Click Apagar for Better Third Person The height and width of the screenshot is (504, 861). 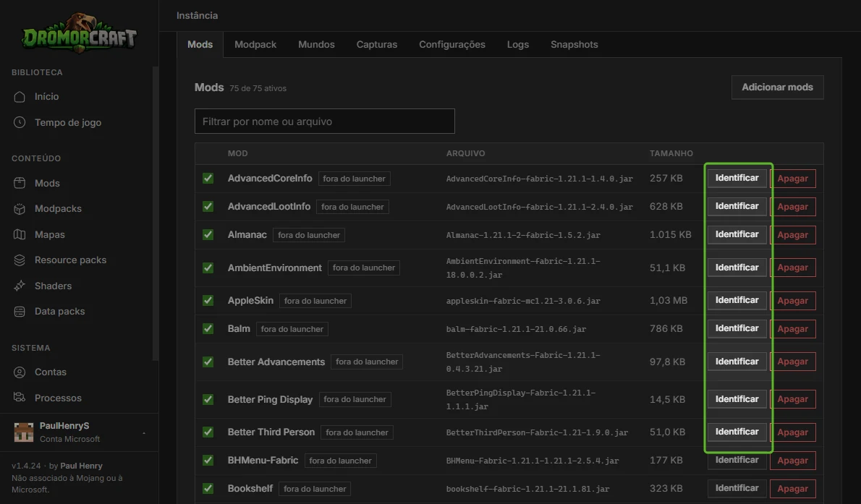pos(793,432)
